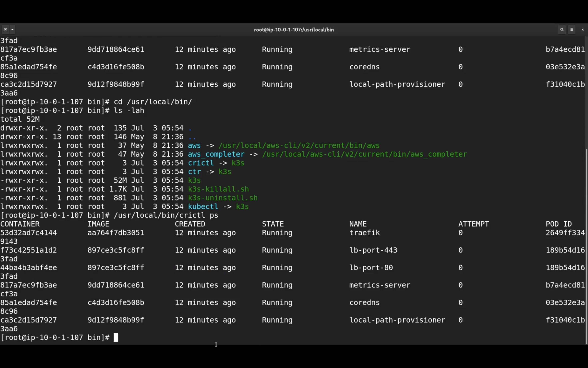The width and height of the screenshot is (588, 368).
Task: Click the STATE column header
Action: [x=273, y=224]
